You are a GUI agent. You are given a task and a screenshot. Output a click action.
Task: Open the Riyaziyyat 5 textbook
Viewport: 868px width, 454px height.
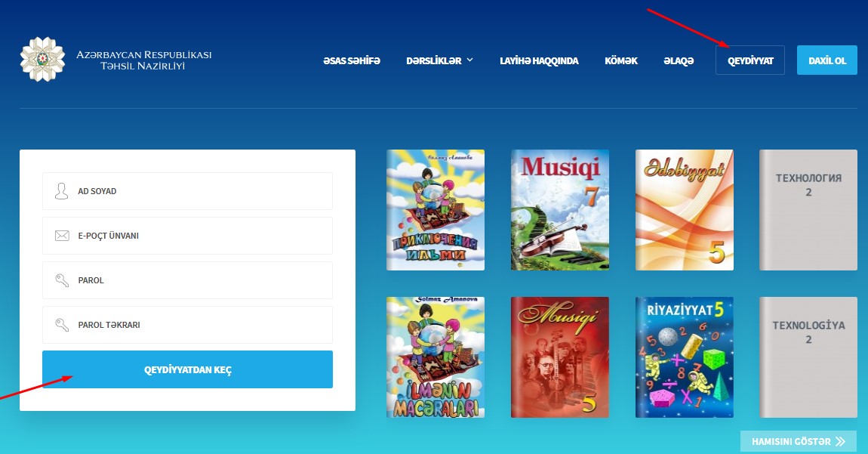[x=684, y=357]
